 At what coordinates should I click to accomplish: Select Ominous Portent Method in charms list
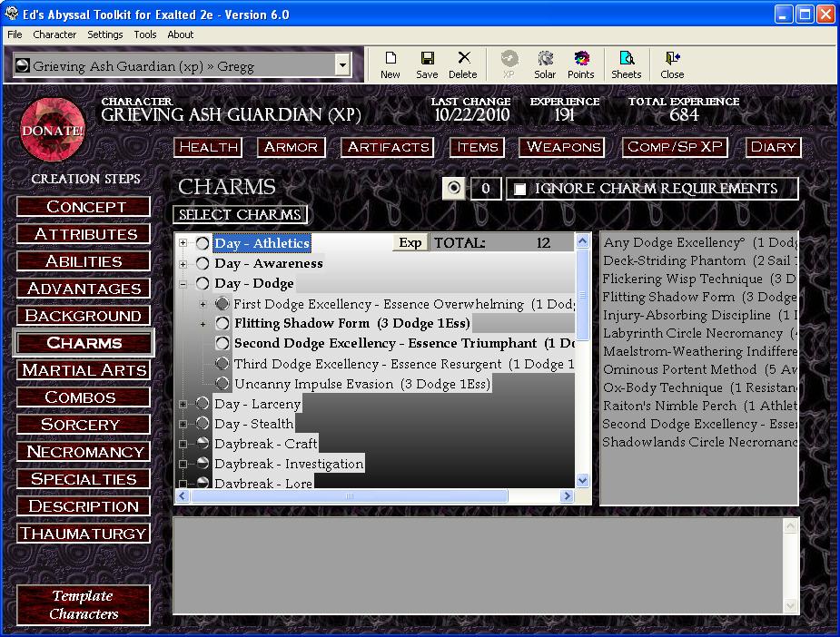[700, 369]
